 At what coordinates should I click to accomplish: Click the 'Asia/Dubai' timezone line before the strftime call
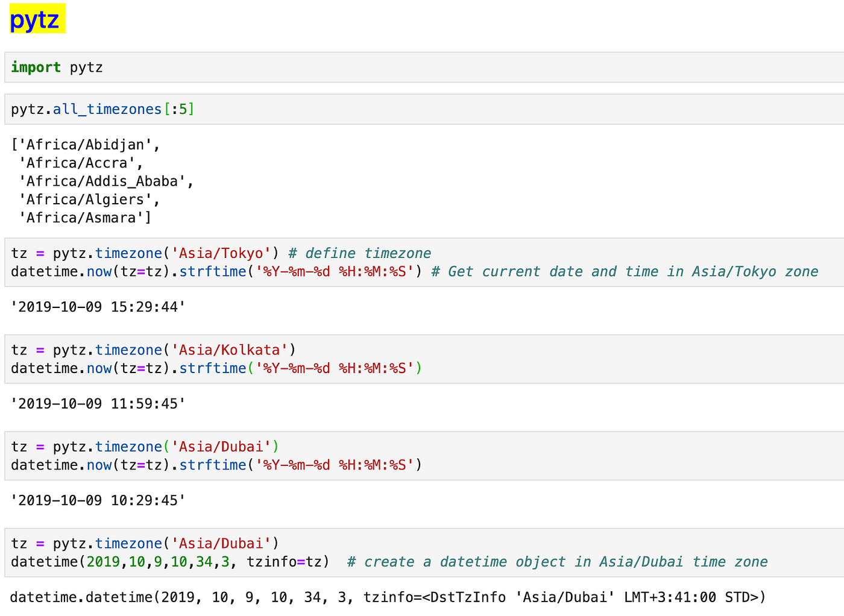(x=145, y=447)
